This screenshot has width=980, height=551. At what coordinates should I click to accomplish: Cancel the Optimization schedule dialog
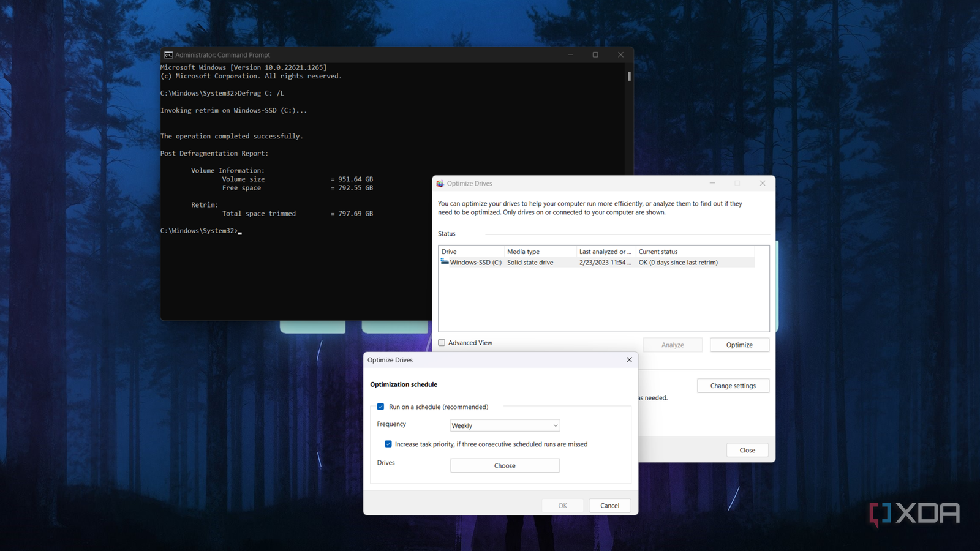(609, 505)
